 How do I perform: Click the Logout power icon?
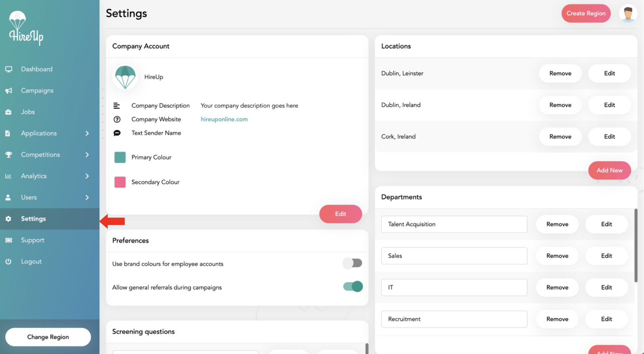(9, 261)
